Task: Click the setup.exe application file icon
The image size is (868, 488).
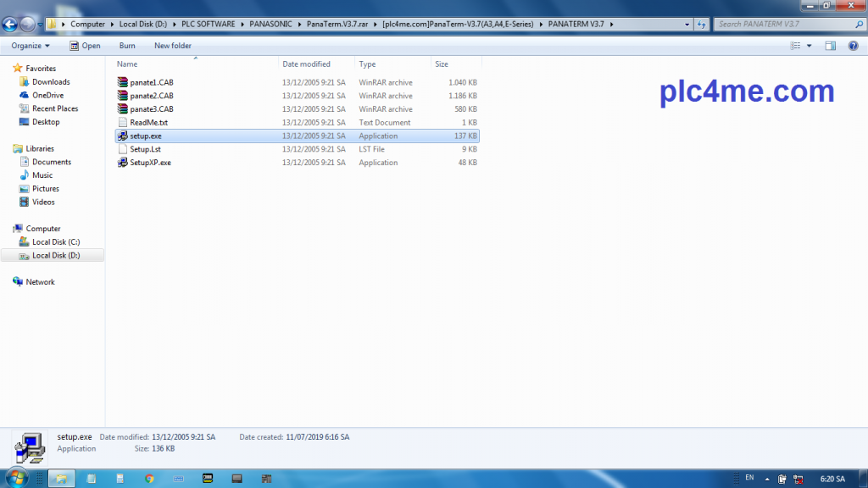Action: click(123, 136)
